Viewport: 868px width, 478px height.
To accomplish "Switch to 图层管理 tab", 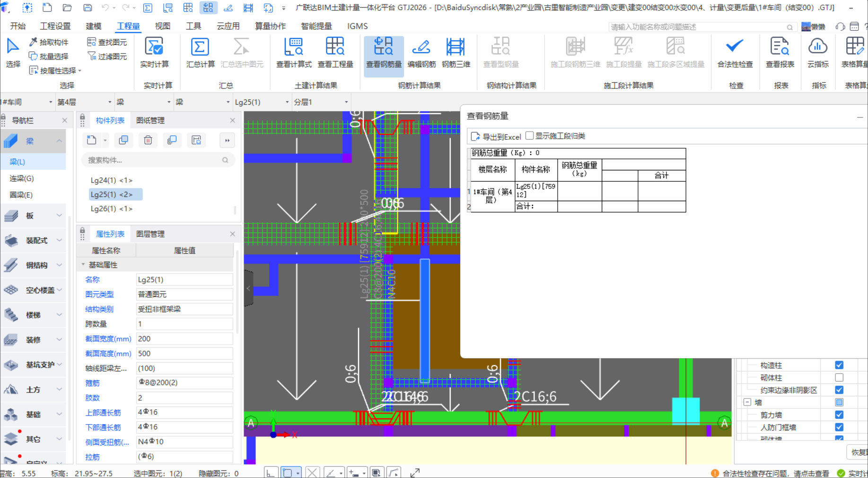I will click(150, 234).
